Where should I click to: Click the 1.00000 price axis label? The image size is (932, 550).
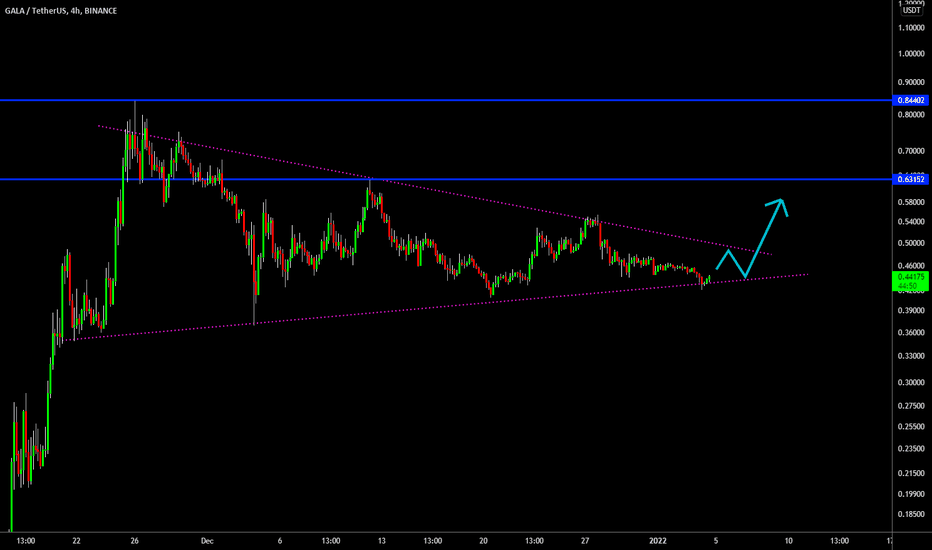click(x=911, y=54)
